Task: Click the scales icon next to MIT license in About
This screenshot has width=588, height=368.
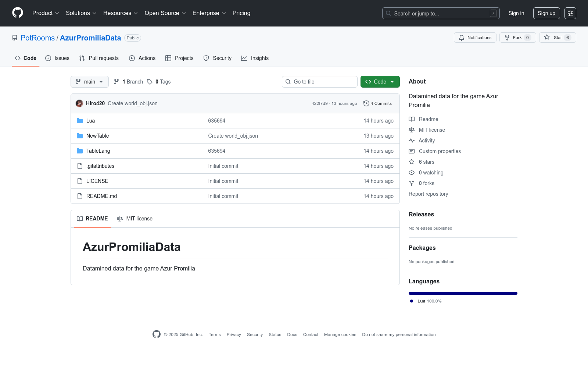Action: click(x=412, y=130)
